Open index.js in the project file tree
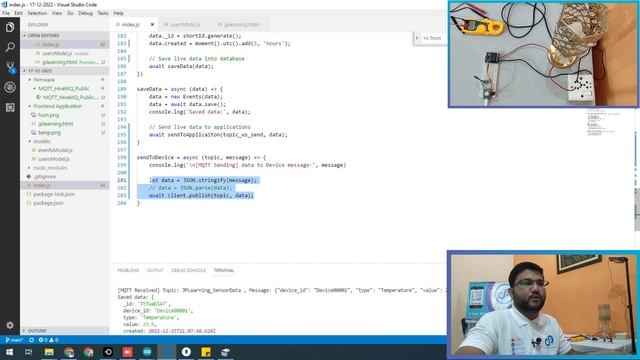 tap(65, 185)
